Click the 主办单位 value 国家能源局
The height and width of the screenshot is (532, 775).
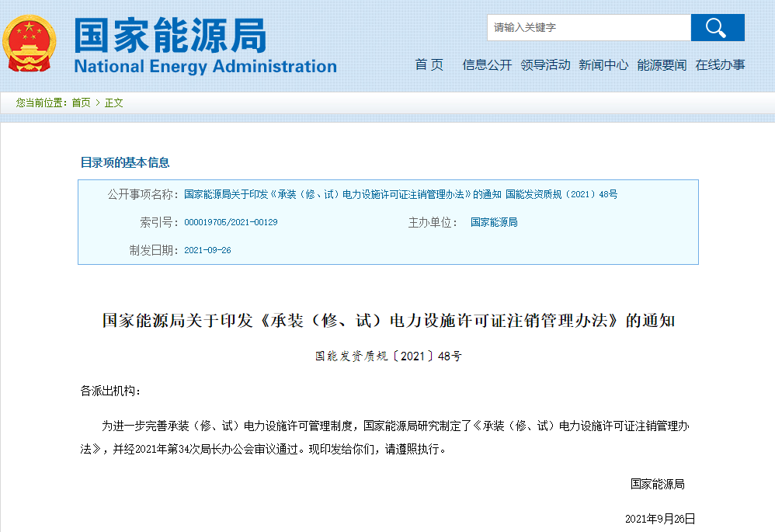[x=494, y=222]
